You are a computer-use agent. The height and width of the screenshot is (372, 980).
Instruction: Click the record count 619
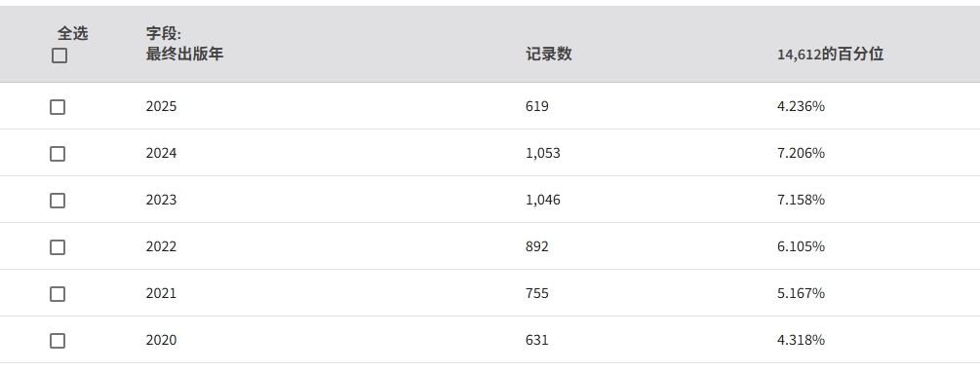537,107
